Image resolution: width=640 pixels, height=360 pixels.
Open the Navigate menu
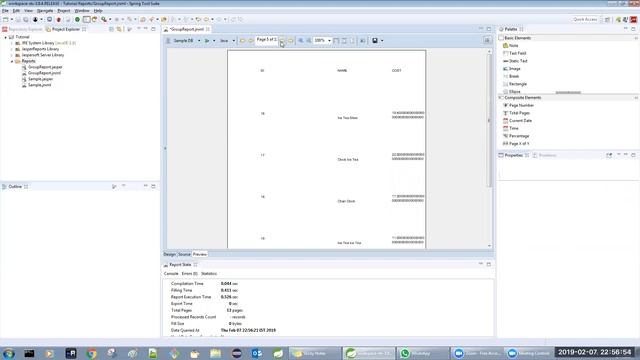pos(45,11)
